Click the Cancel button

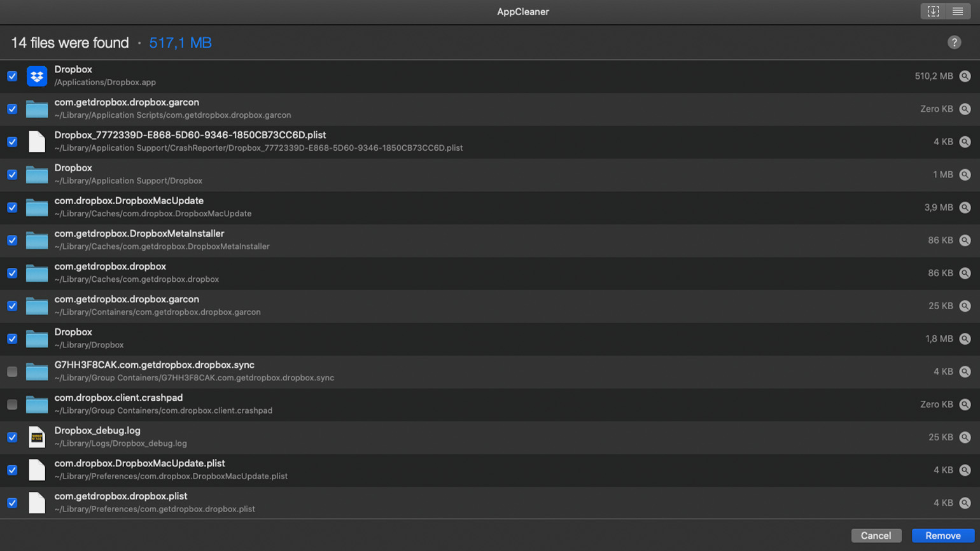(876, 536)
